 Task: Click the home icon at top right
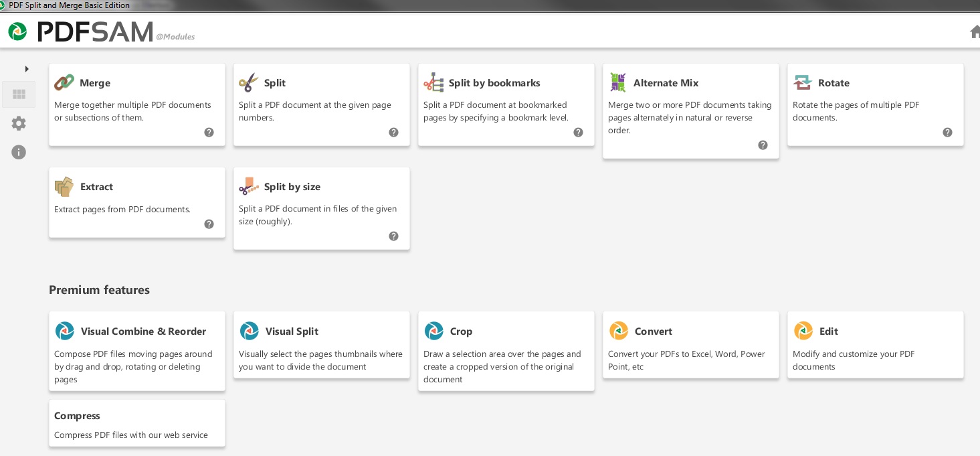click(x=975, y=31)
